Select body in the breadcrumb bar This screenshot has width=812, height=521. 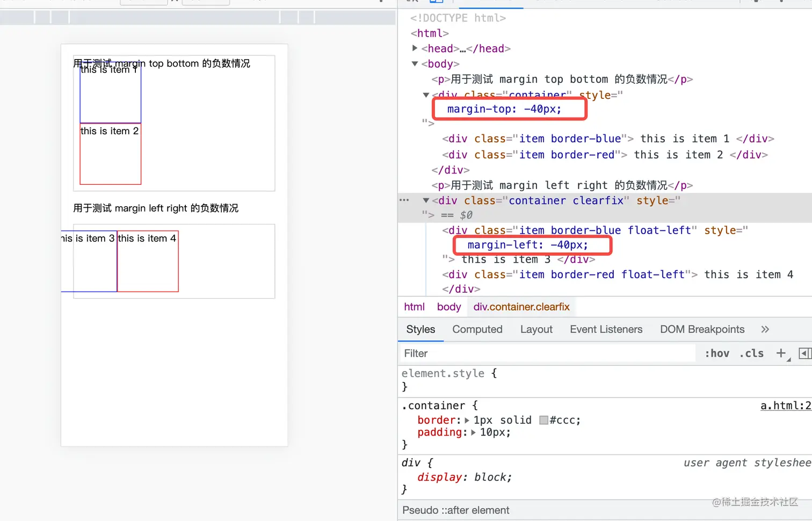click(x=449, y=307)
